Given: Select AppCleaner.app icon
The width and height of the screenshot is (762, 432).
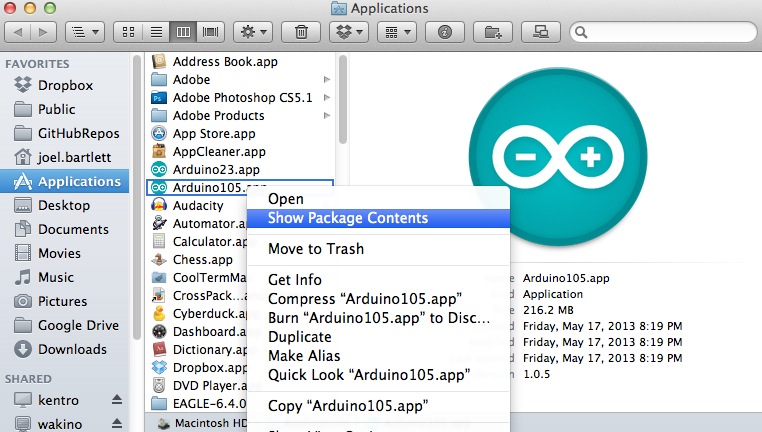Looking at the screenshot, I should 159,151.
